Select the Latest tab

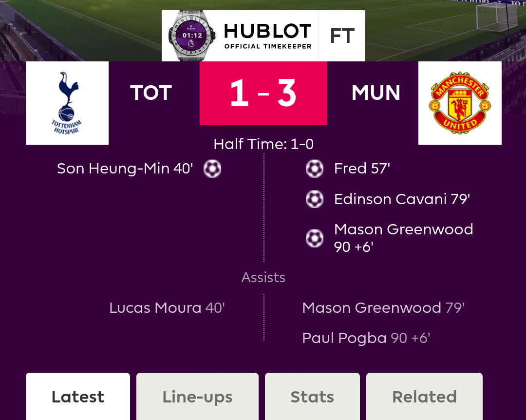click(78, 397)
